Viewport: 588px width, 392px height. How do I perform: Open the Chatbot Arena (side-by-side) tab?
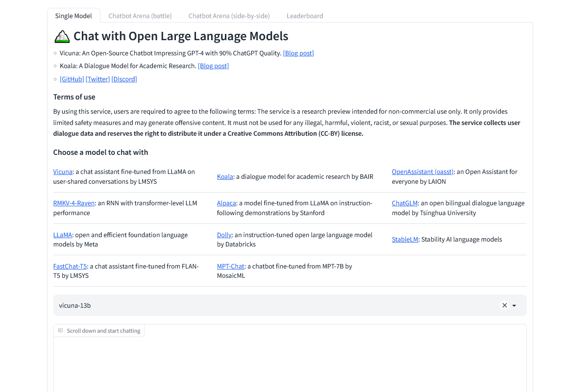229,16
